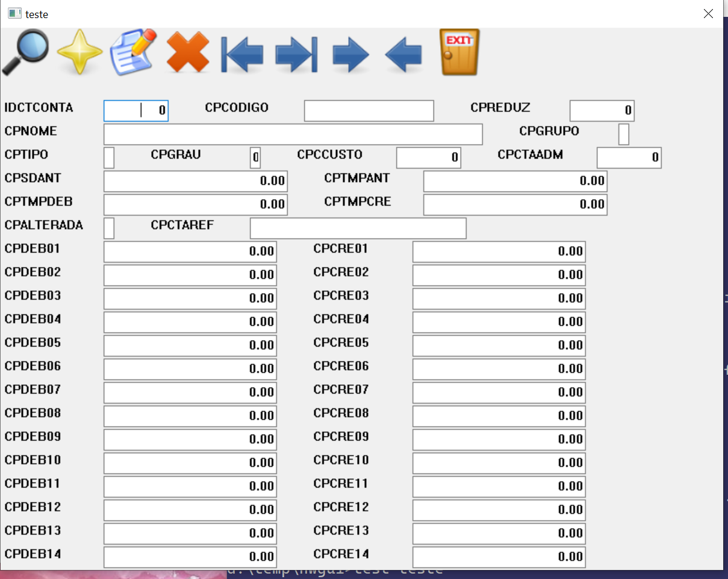Click the CPCRE14 amount field
728x579 pixels.
click(x=499, y=557)
